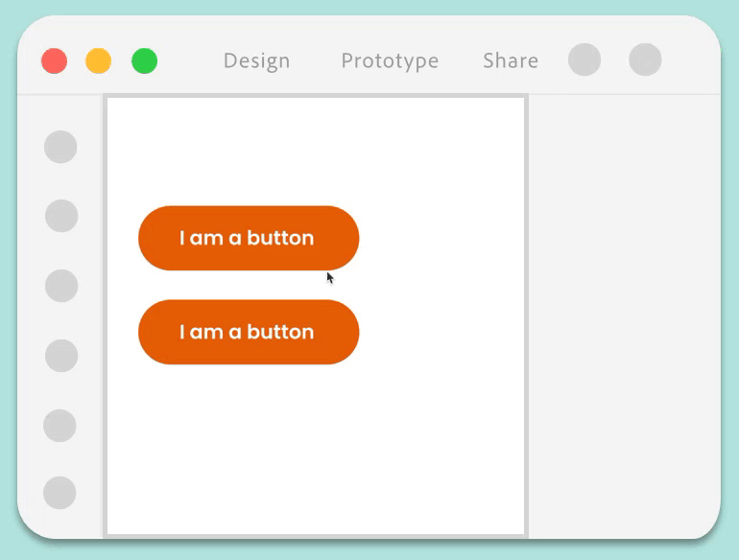Go to the Share tab
Screen dimensions: 739x560
point(510,61)
